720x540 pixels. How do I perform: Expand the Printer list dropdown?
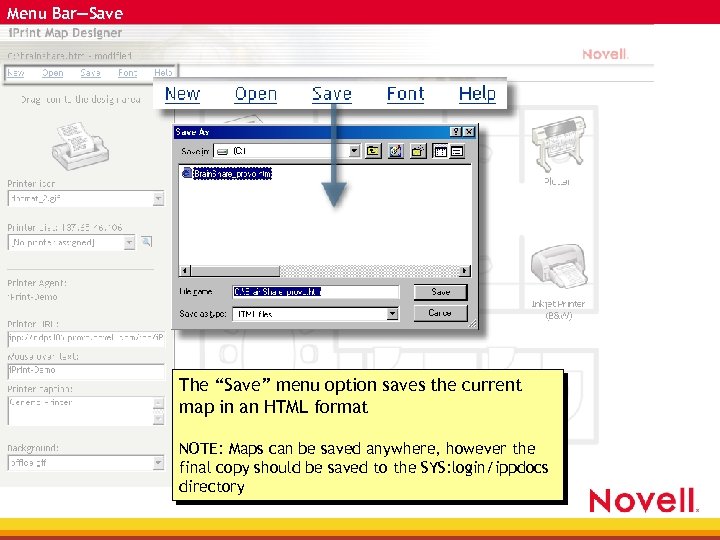pyautogui.click(x=129, y=242)
